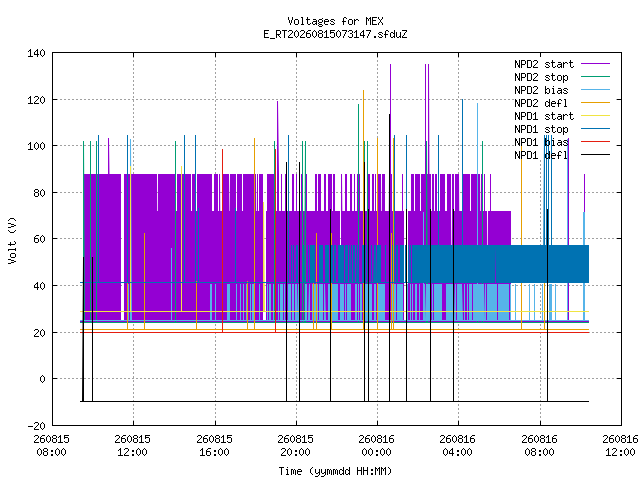Click the x-axis tick '260815 16:00'
Viewport: 640px width, 480px height.
[214, 446]
